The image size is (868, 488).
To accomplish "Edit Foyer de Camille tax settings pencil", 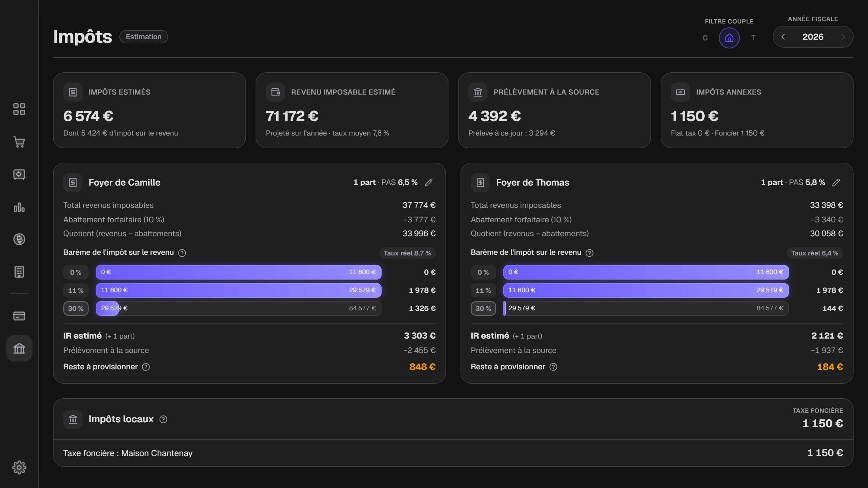I will click(x=429, y=183).
